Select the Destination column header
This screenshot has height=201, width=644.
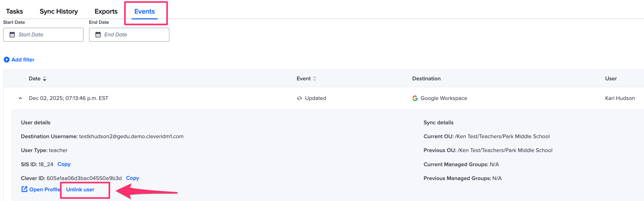pos(426,79)
